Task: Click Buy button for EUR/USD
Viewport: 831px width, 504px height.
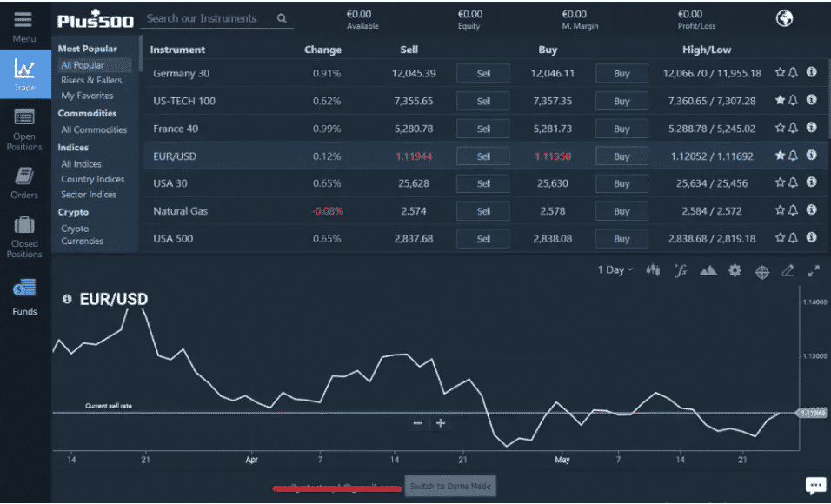Action: (x=622, y=156)
